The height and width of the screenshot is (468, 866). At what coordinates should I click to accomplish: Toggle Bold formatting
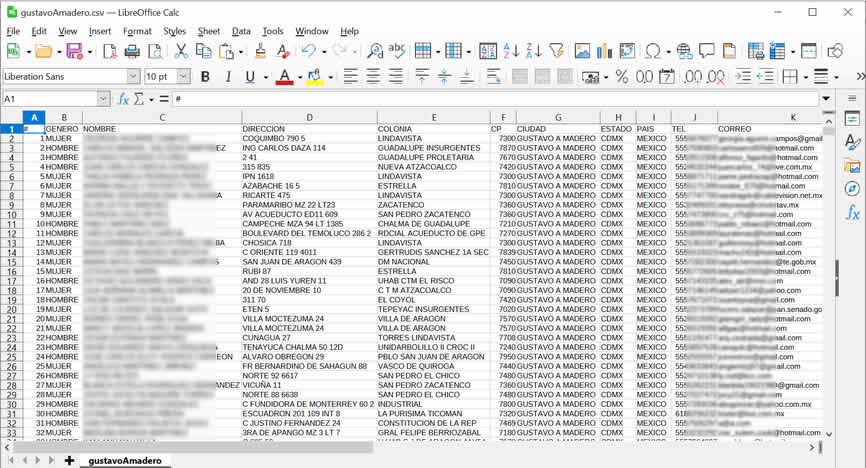pyautogui.click(x=205, y=77)
